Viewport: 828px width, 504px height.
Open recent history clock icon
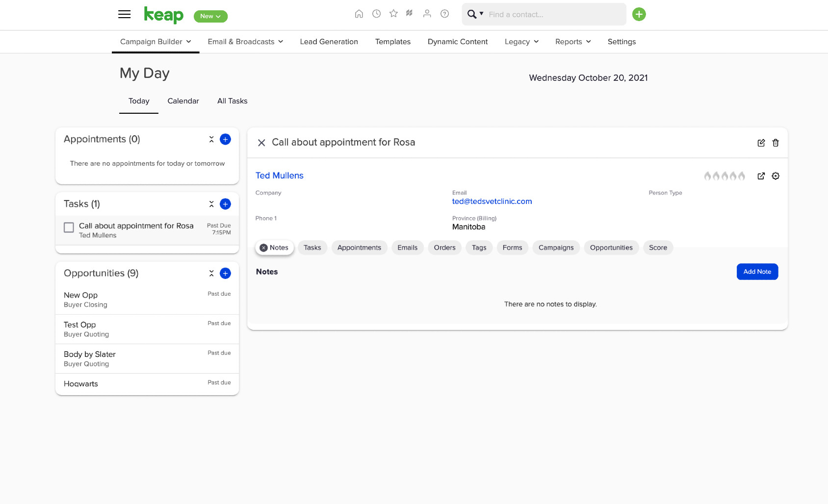(x=376, y=14)
